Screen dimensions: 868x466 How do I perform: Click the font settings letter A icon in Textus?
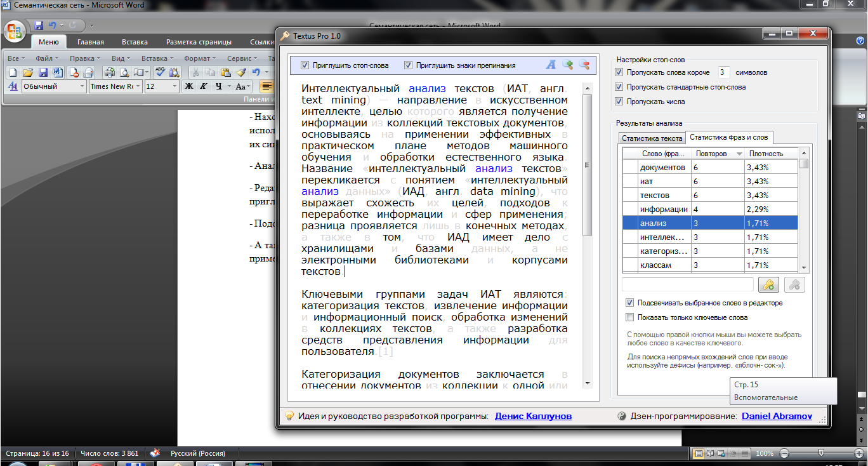click(x=551, y=65)
